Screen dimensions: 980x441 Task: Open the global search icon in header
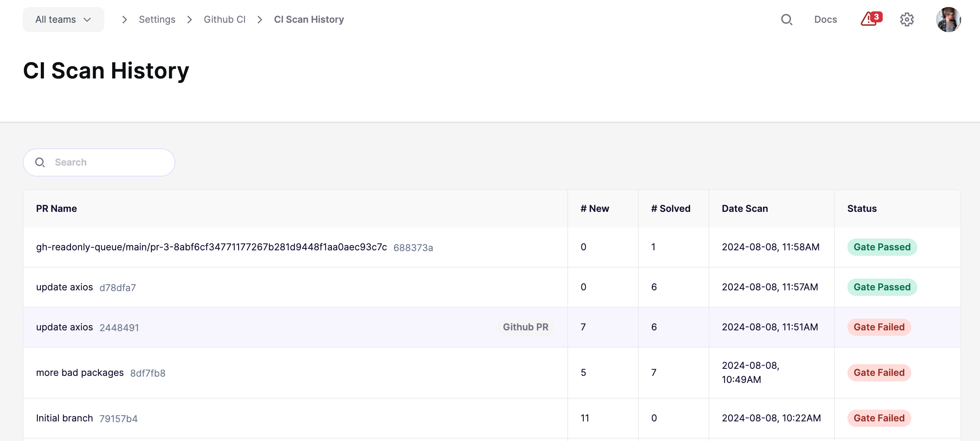pos(787,20)
